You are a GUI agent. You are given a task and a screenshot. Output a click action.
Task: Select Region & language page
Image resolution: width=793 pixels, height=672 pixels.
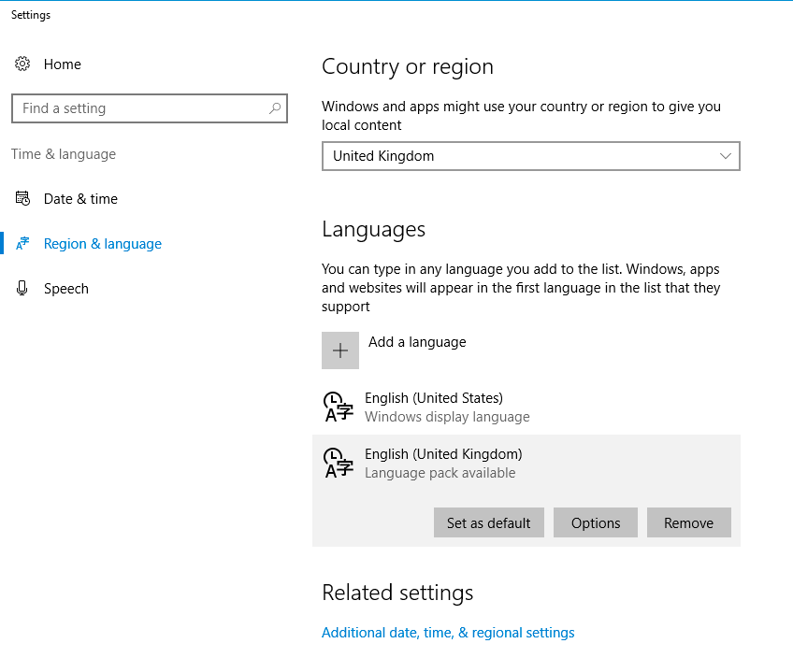pyautogui.click(x=103, y=244)
